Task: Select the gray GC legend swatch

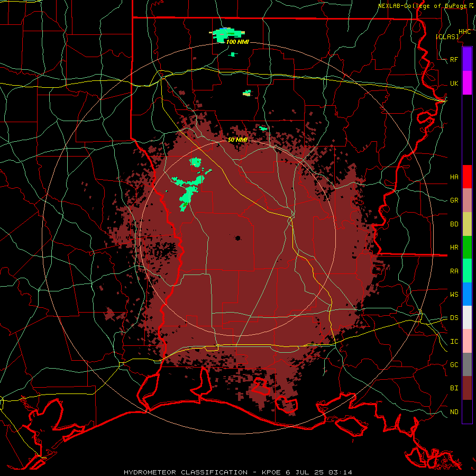Action: [x=467, y=364]
